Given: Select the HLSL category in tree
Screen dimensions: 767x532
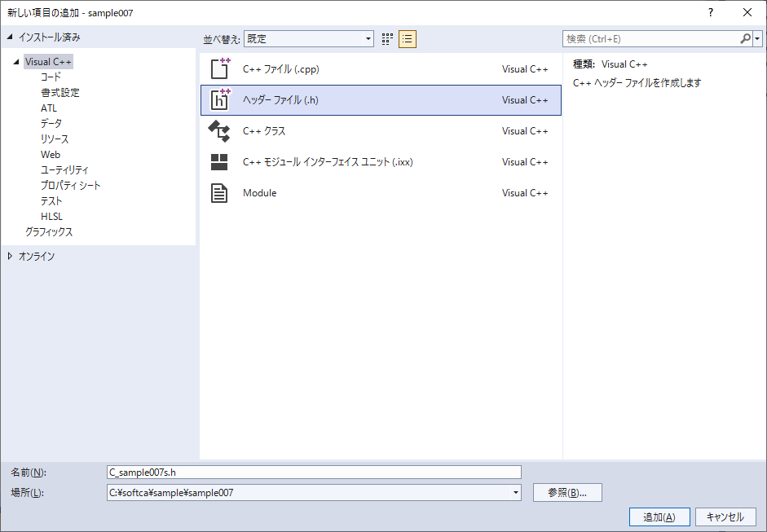Looking at the screenshot, I should [51, 217].
